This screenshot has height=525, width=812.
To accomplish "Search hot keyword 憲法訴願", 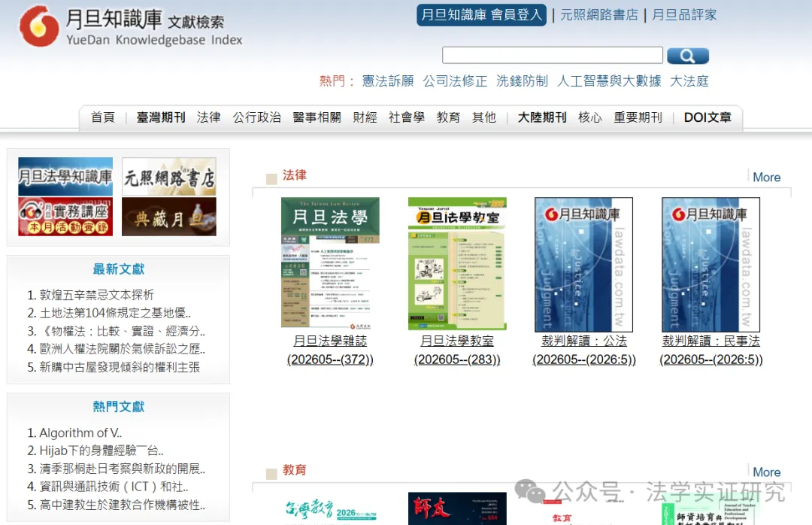I will coord(388,80).
